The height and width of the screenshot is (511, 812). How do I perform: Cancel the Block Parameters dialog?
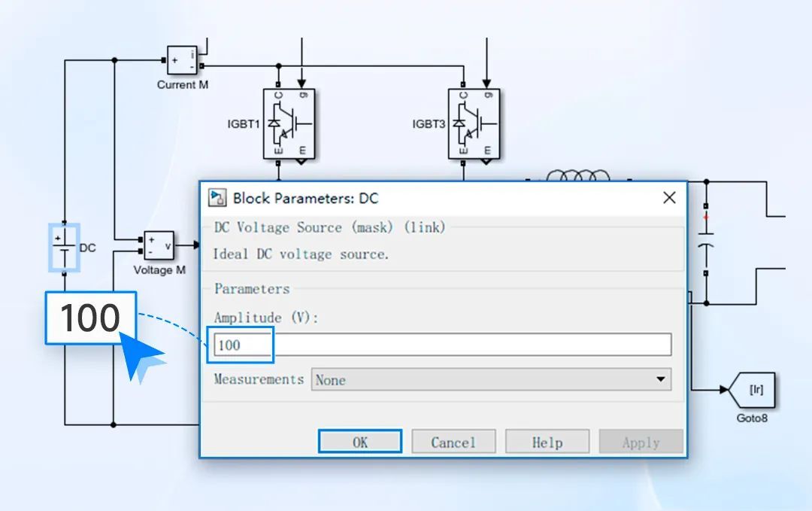click(453, 442)
